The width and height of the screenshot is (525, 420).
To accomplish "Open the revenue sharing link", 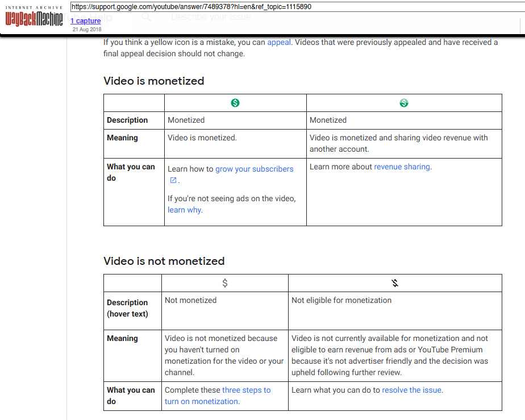I will click(x=402, y=167).
